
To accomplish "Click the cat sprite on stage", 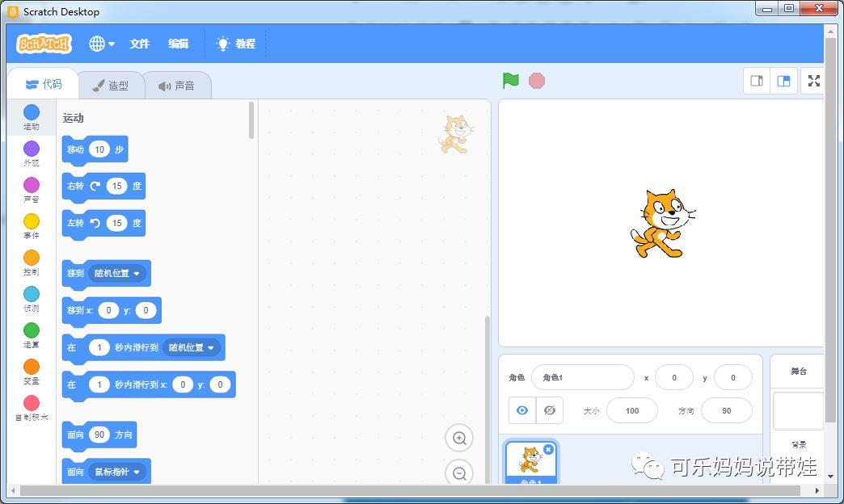I will click(x=661, y=223).
